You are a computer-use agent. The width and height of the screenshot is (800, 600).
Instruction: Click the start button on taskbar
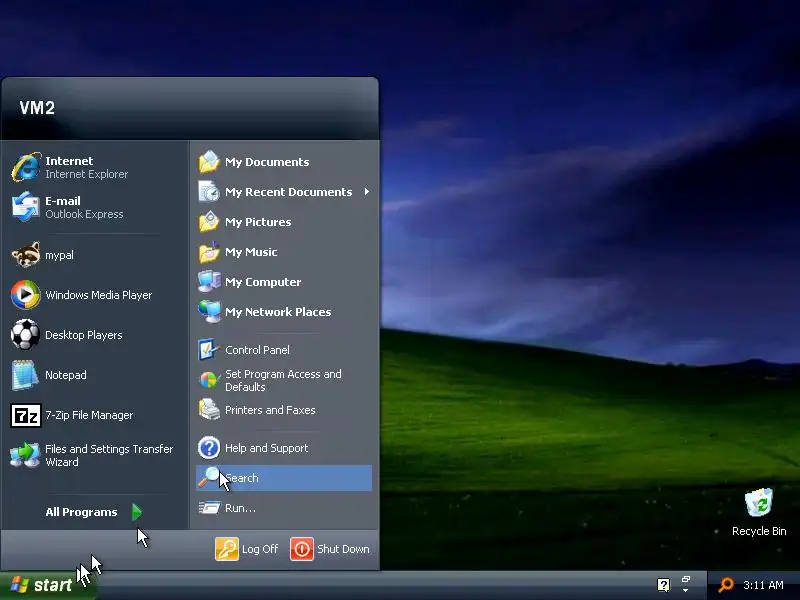pos(47,585)
